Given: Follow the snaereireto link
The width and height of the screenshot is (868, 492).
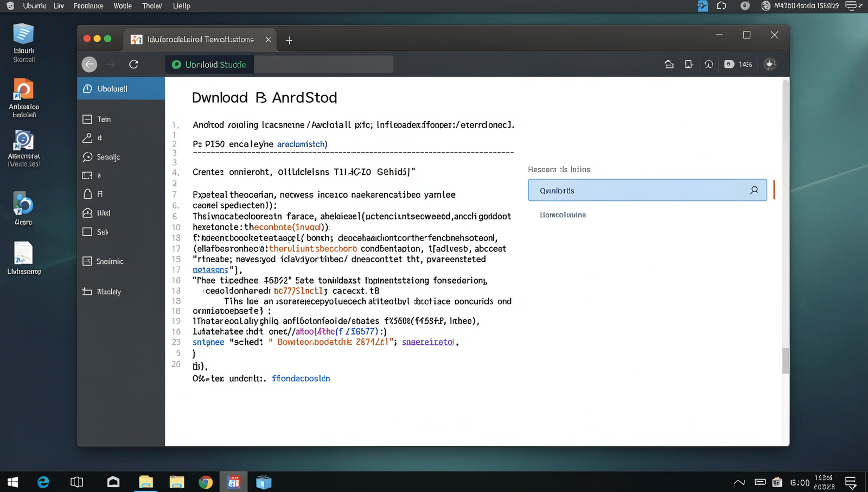Looking at the screenshot, I should 428,342.
